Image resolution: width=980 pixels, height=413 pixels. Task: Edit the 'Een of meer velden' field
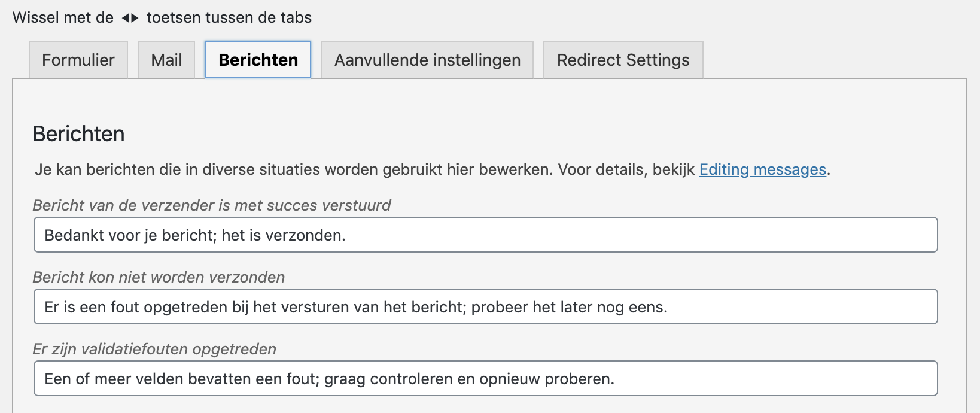485,378
